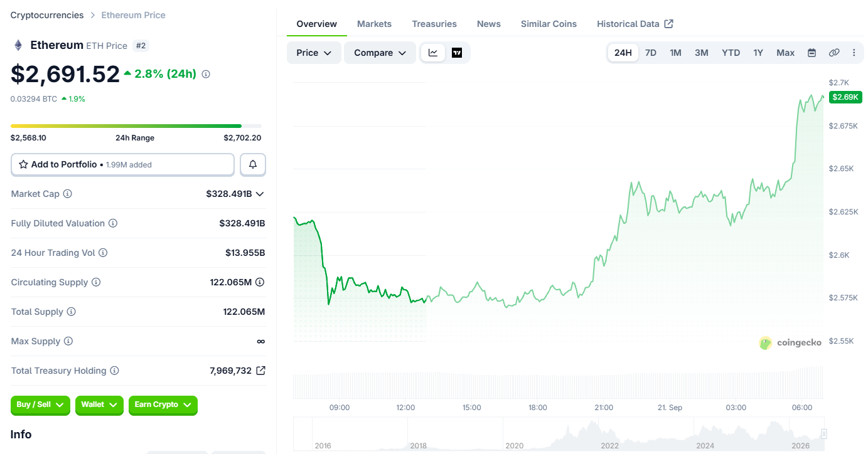Open the Fully Diluted Valuation info icon

[113, 223]
